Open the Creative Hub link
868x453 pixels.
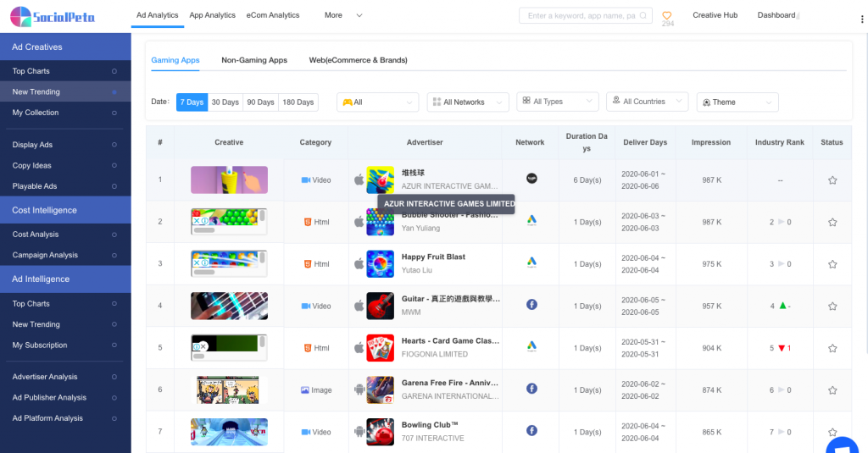point(715,15)
